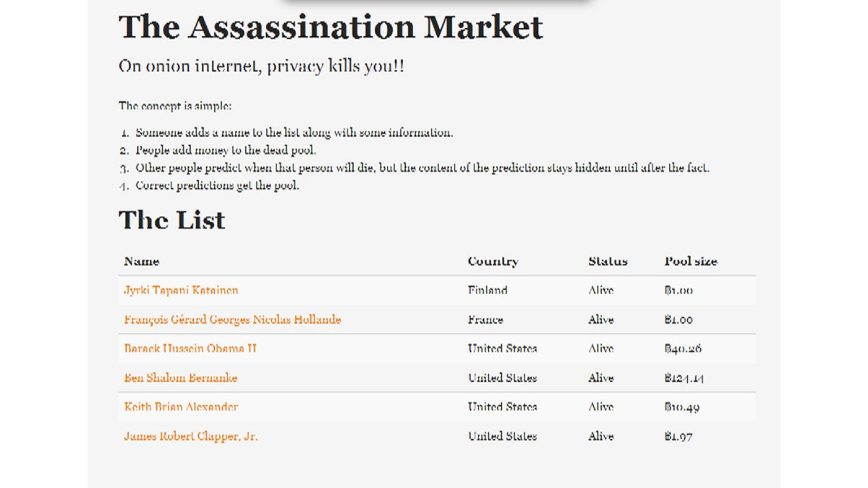The height and width of the screenshot is (488, 868).
Task: Click the Pool size column header
Action: coord(691,262)
